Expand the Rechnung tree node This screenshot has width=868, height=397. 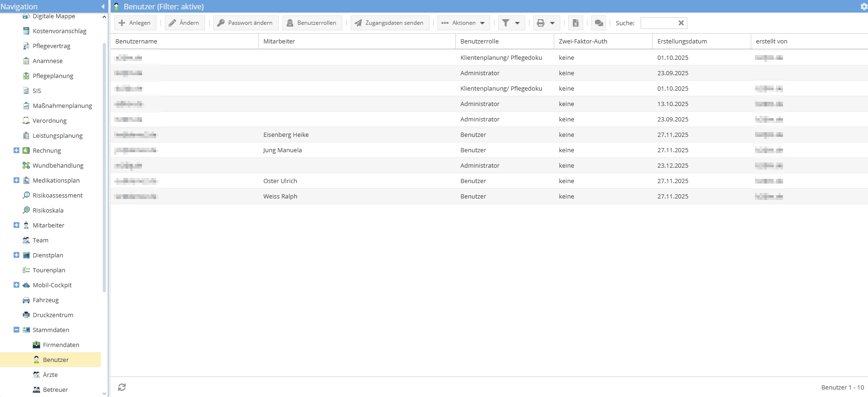[16, 150]
